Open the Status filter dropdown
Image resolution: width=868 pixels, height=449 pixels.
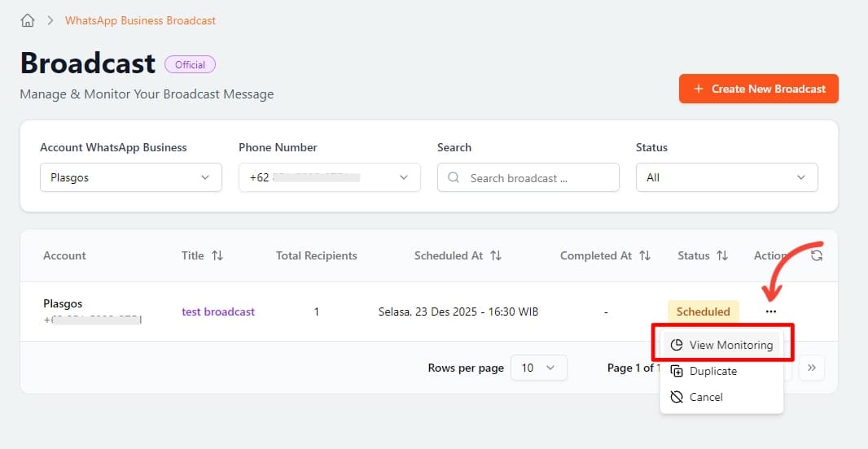pyautogui.click(x=726, y=177)
